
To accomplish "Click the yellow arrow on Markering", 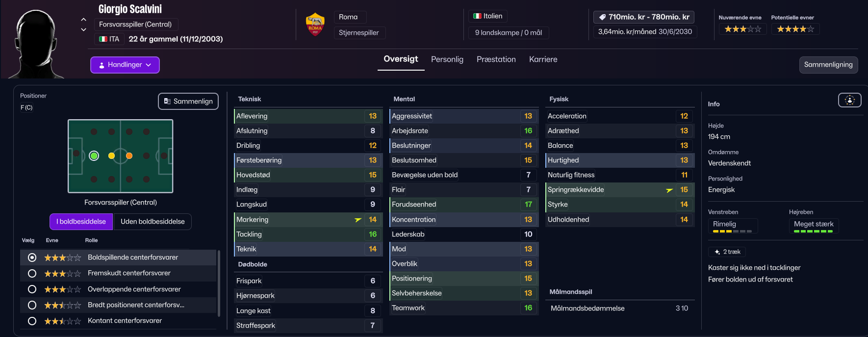I will [x=358, y=220].
